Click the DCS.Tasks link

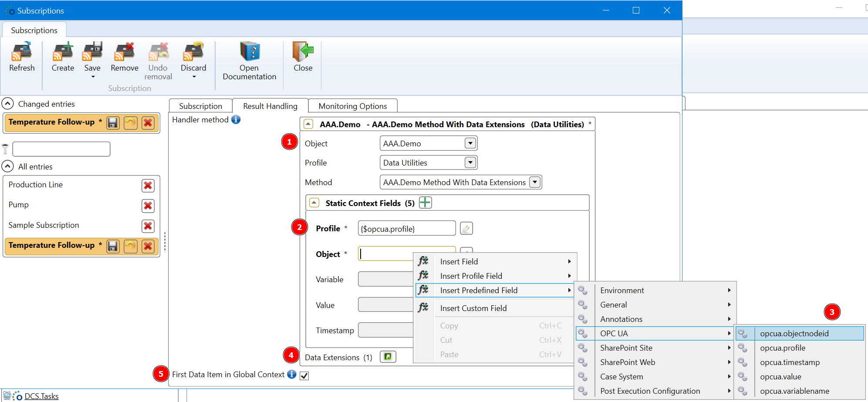[x=41, y=396]
